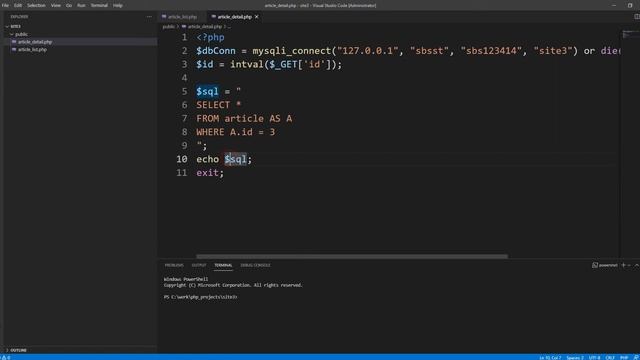The height and width of the screenshot is (360, 640).
Task: Click the UTF-8 encoding status entry
Action: click(x=594, y=358)
